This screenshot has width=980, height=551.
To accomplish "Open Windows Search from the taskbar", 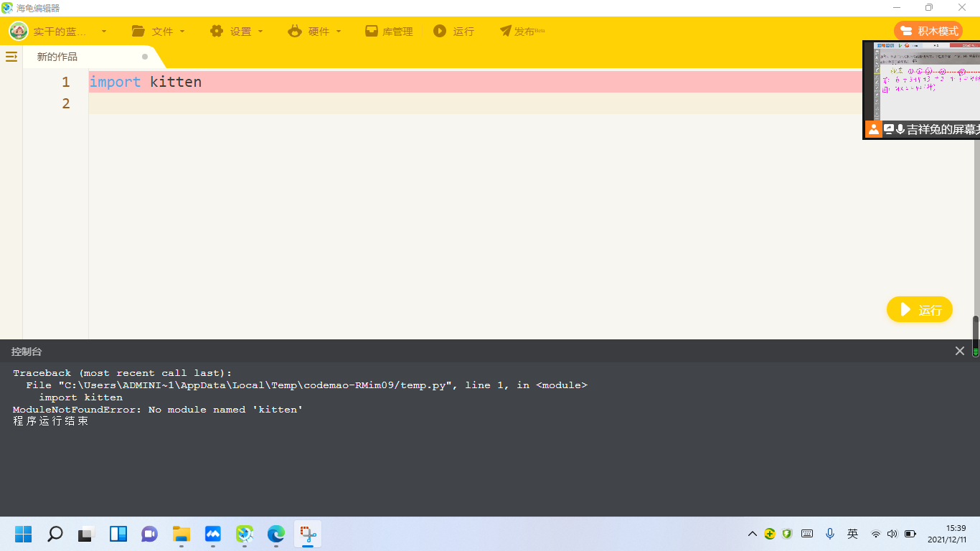I will (55, 534).
